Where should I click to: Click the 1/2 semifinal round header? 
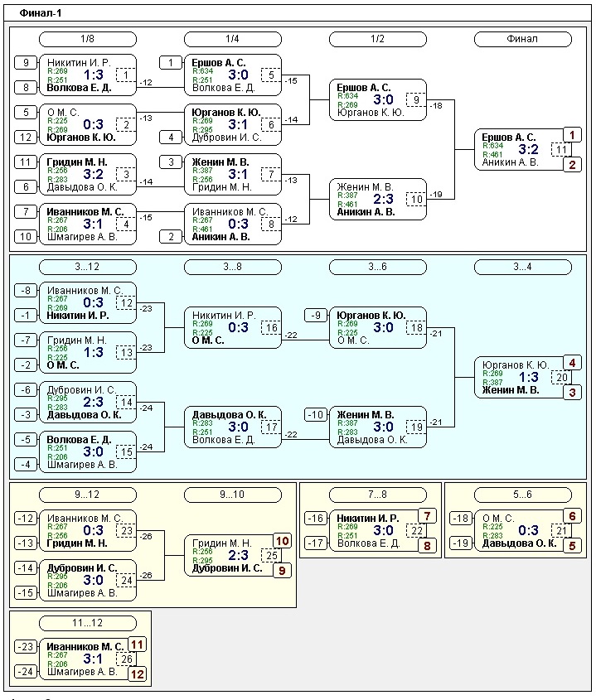pos(377,39)
